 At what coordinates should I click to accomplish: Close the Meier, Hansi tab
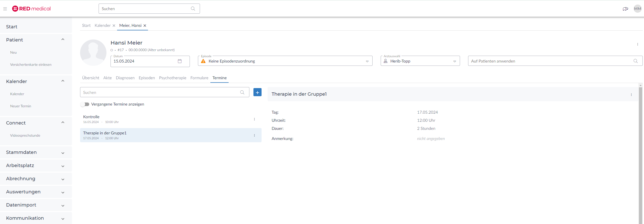pyautogui.click(x=145, y=26)
